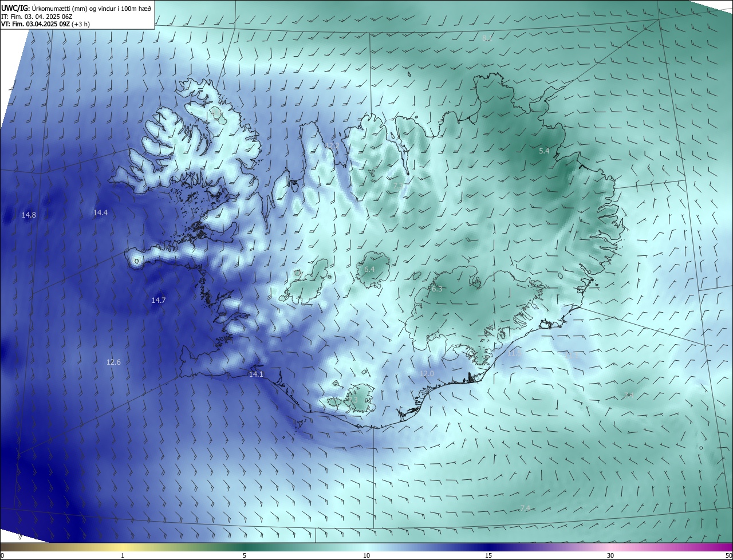
Task: Click the '10' label on the color scale
Action: pyautogui.click(x=366, y=556)
